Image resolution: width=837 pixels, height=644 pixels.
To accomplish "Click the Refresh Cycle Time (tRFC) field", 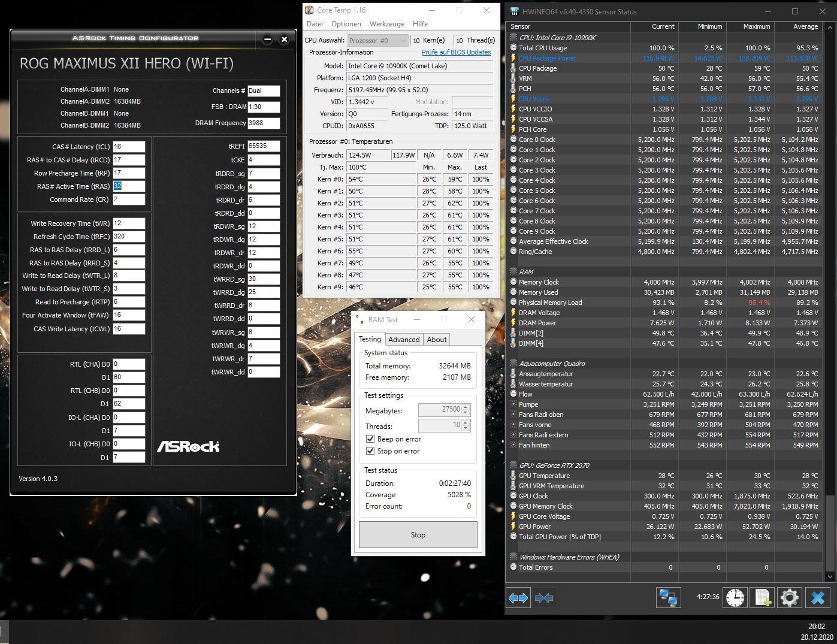I will [x=129, y=237].
